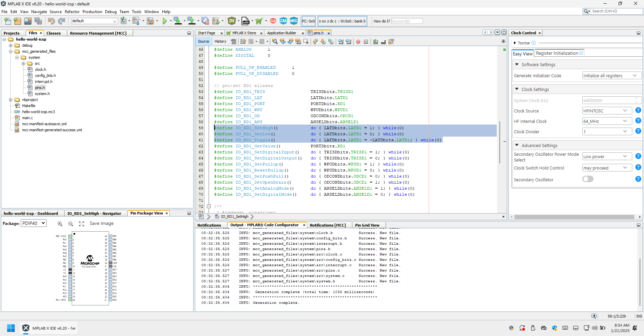The width and height of the screenshot is (644, 336).
Task: Click the Previous Bookmark arrow icon
Action: (x=315, y=42)
